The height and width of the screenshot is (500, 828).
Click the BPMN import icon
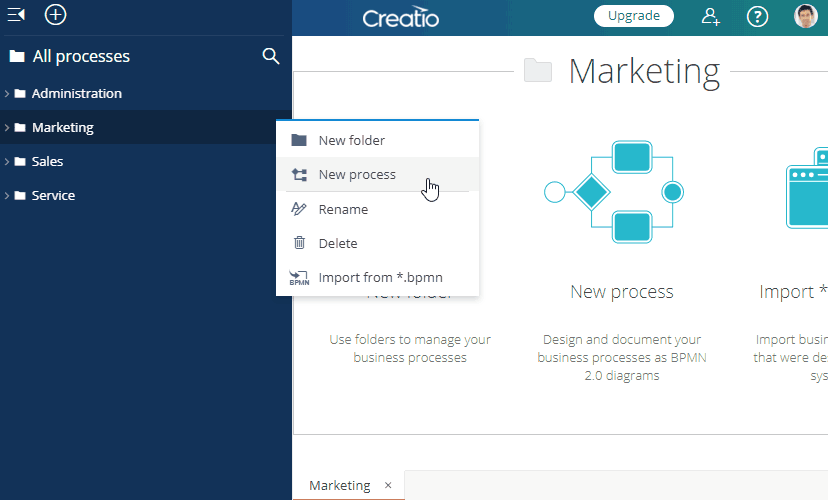pos(299,277)
